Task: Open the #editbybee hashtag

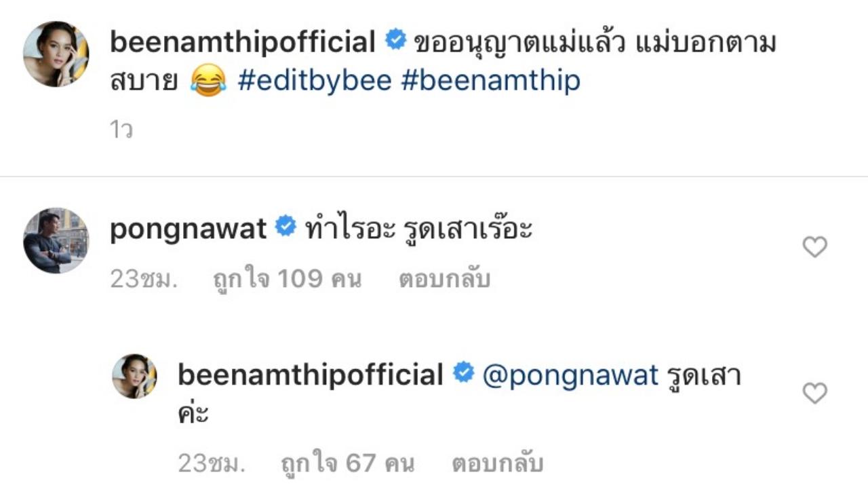Action: 315,81
